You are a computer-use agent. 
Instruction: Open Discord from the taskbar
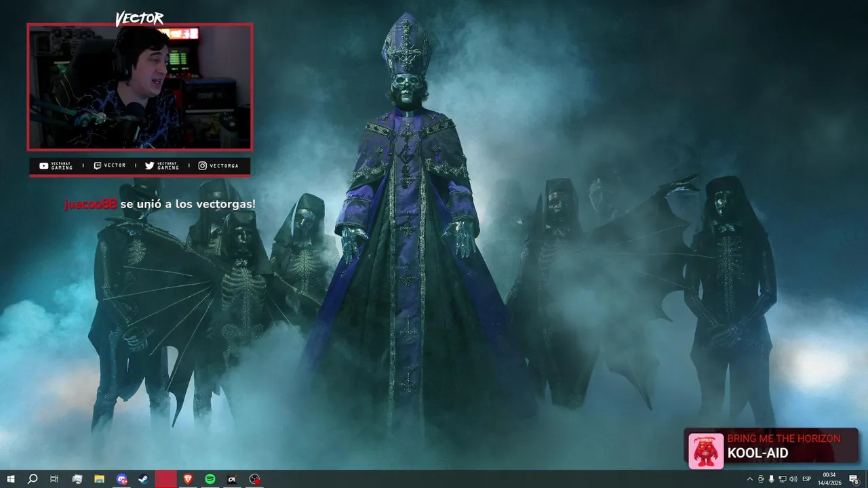121,479
